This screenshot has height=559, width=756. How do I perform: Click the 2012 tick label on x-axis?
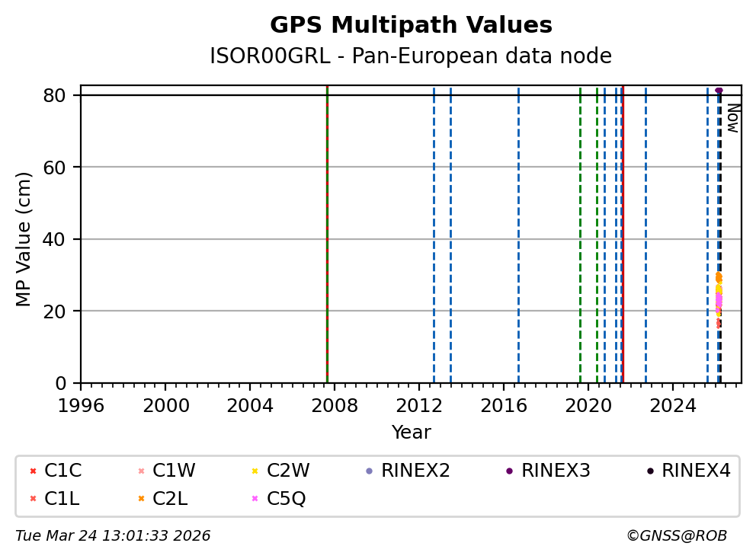click(x=419, y=405)
